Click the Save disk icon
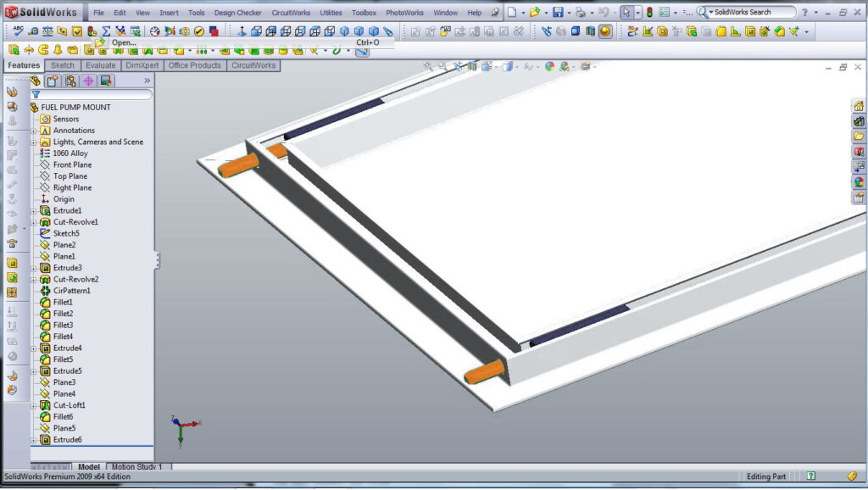Image resolution: width=868 pixels, height=490 pixels. (x=558, y=12)
